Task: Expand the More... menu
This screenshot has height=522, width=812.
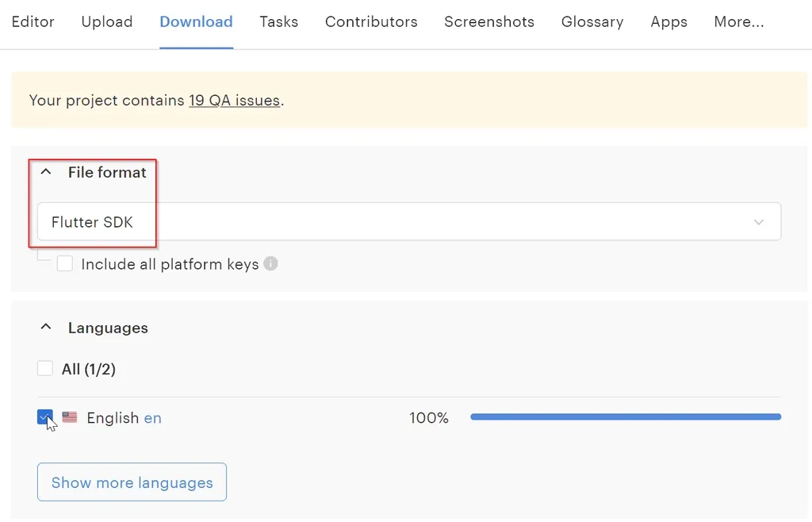Action: pos(738,22)
